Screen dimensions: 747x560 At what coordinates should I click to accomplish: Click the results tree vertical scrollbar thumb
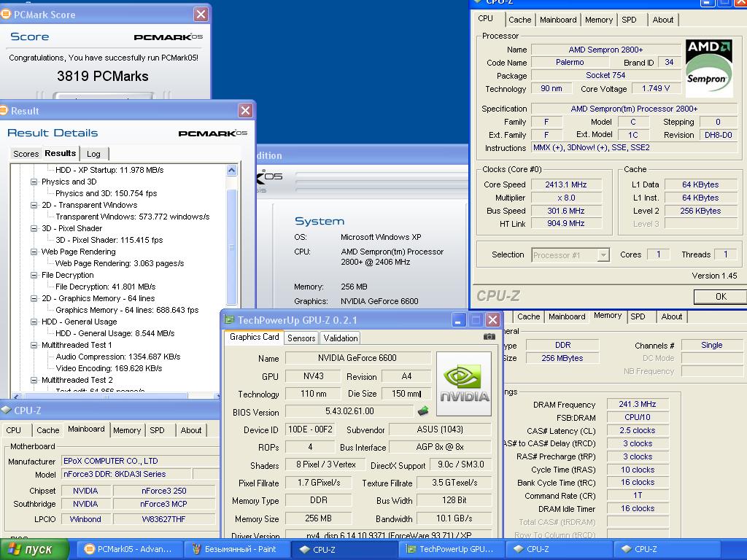(232, 246)
